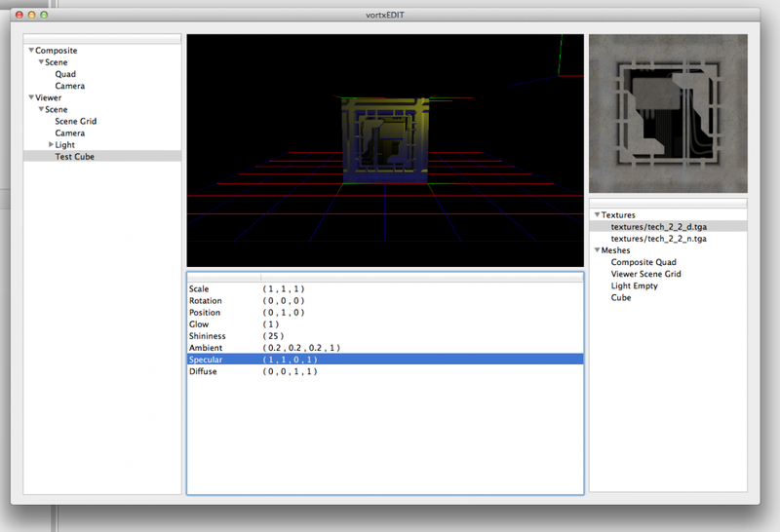This screenshot has height=532, width=780.
Task: Collapse the Scene node under Composite
Action: (41, 62)
